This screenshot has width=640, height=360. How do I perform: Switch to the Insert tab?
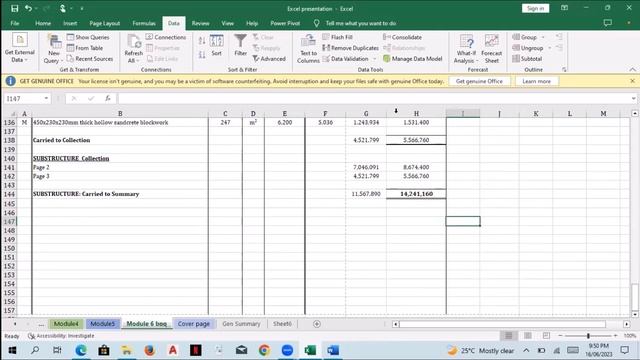(x=70, y=23)
